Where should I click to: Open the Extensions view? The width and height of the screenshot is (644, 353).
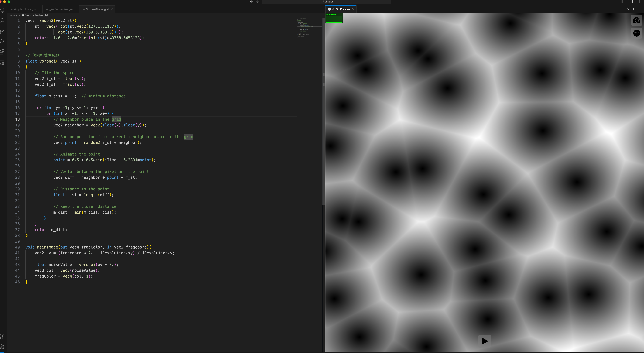(2, 52)
